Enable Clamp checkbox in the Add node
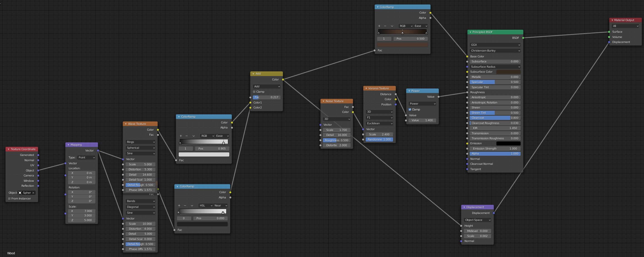This screenshot has height=257, width=644. pyautogui.click(x=254, y=92)
